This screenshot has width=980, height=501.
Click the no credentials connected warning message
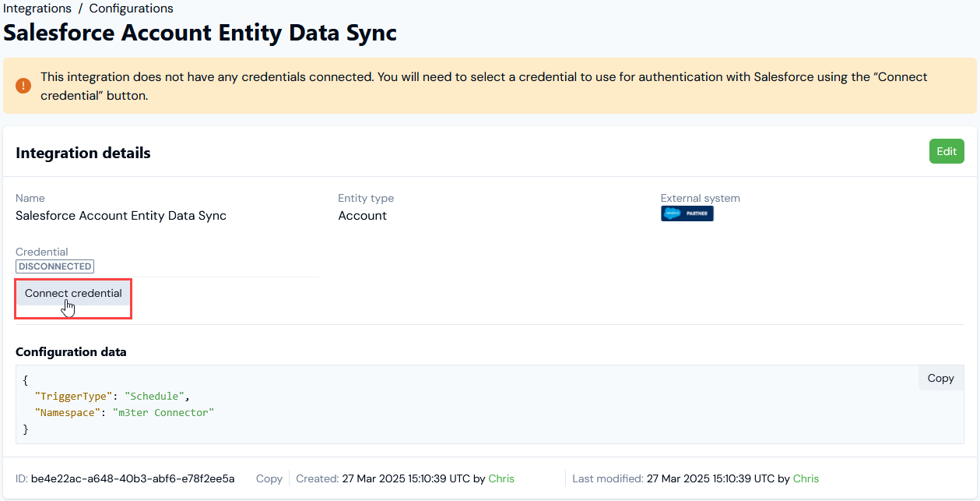pyautogui.click(x=483, y=86)
